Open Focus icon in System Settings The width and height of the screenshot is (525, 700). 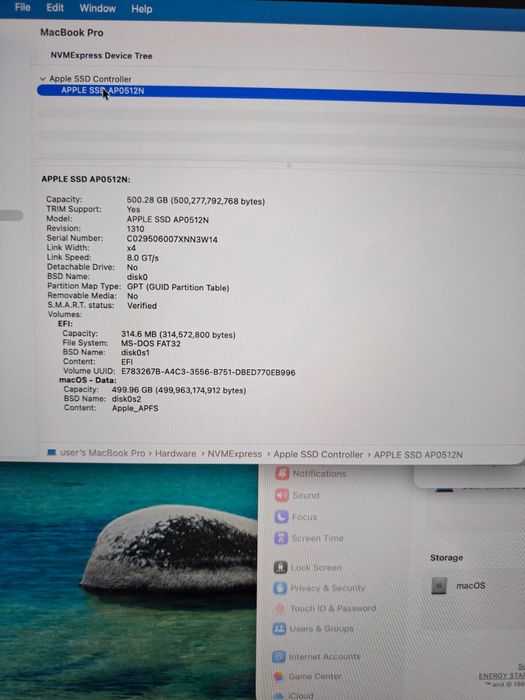(281, 517)
